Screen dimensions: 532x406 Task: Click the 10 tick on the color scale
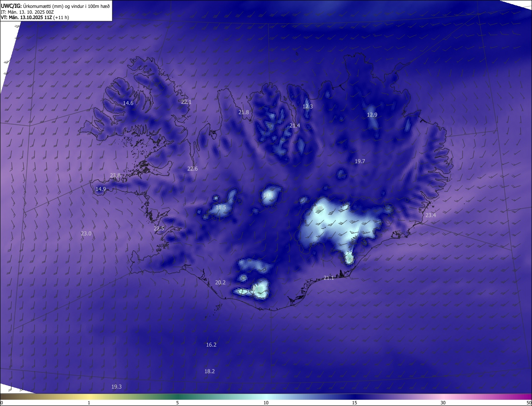point(266,403)
